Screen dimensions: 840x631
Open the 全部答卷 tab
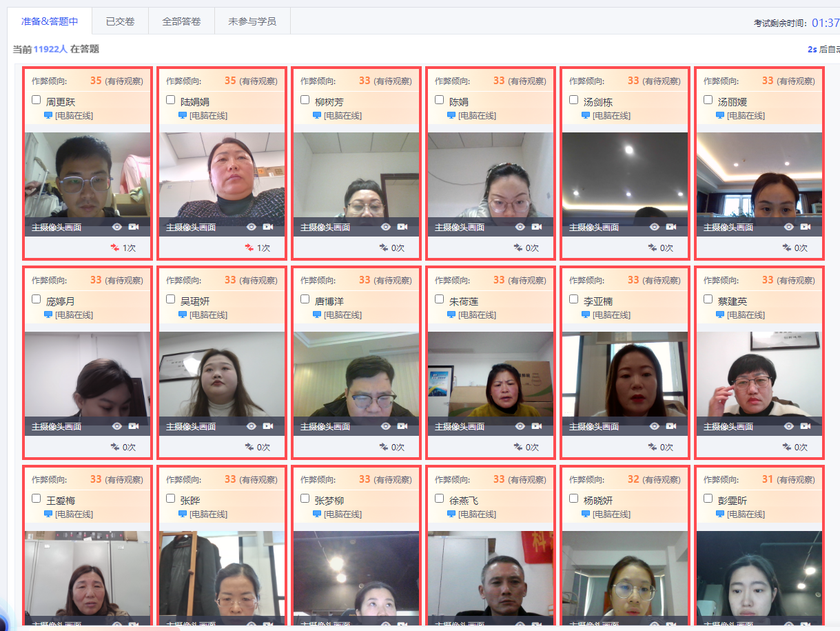[181, 21]
